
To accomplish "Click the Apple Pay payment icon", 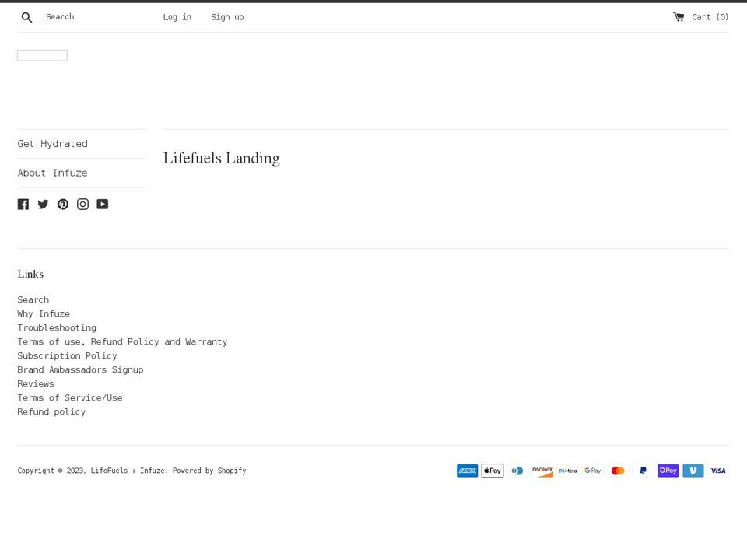I will [492, 471].
